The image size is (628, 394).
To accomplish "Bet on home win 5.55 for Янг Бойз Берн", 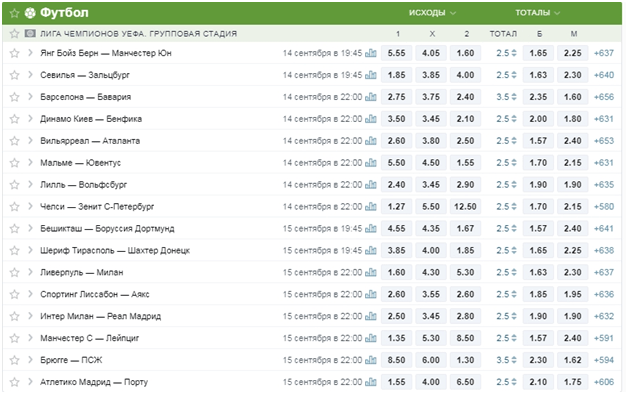I will coord(397,53).
